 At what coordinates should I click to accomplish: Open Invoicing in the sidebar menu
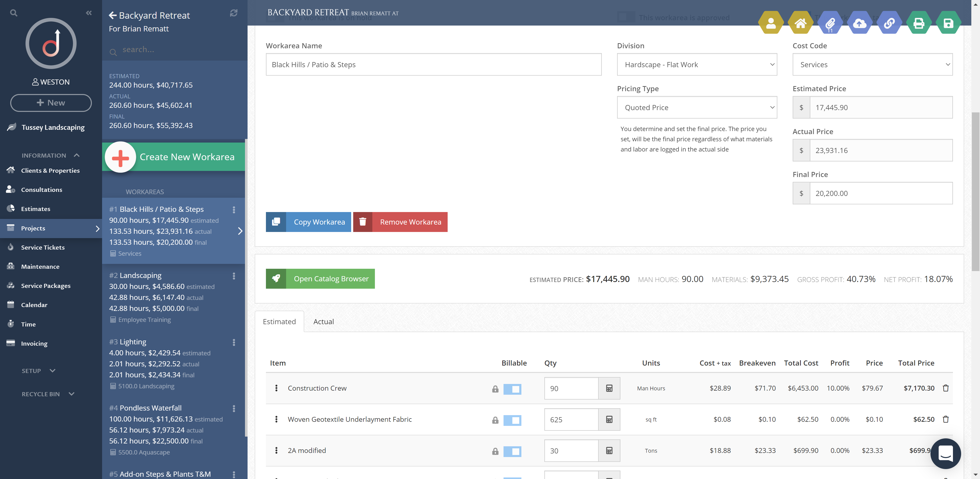34,343
